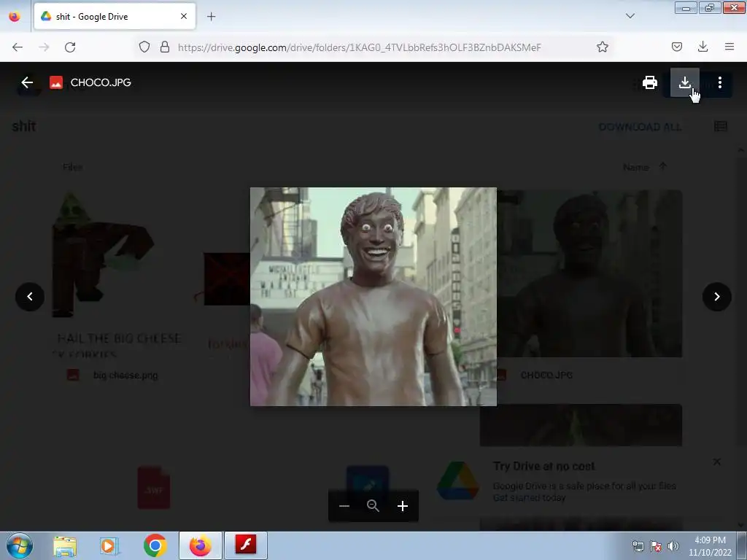747x560 pixels.
Task: Reset zoom with the magnifier icon
Action: [373, 506]
